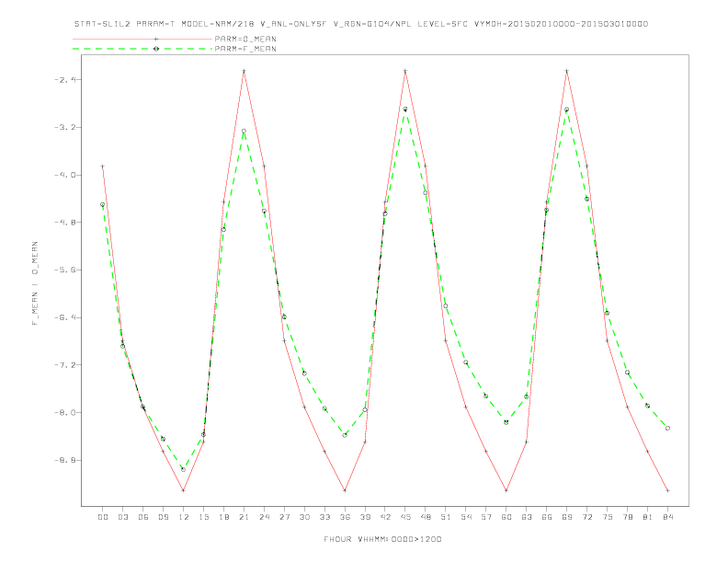Click x-axis tick label 33
Image resolution: width=728 pixels, height=563 pixels.
click(324, 517)
